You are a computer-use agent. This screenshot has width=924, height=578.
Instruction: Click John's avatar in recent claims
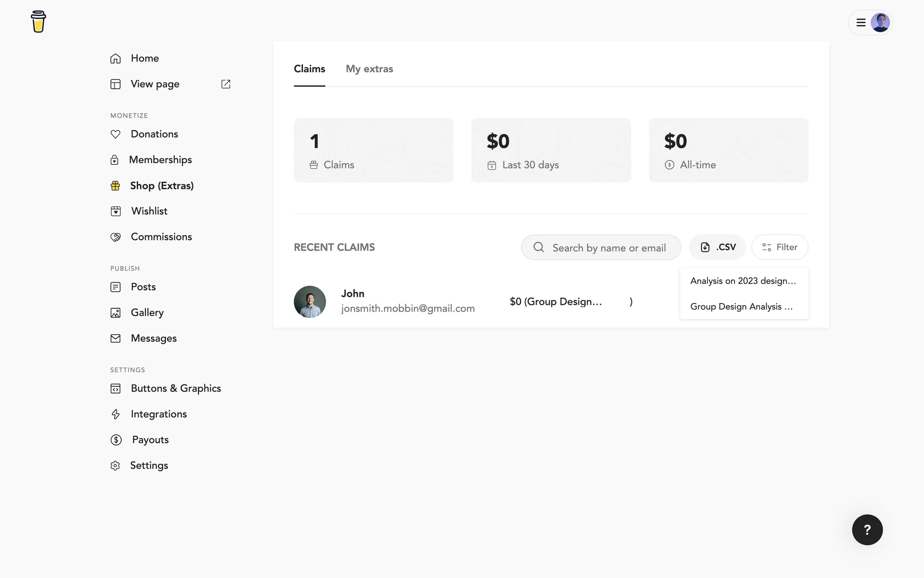click(310, 302)
